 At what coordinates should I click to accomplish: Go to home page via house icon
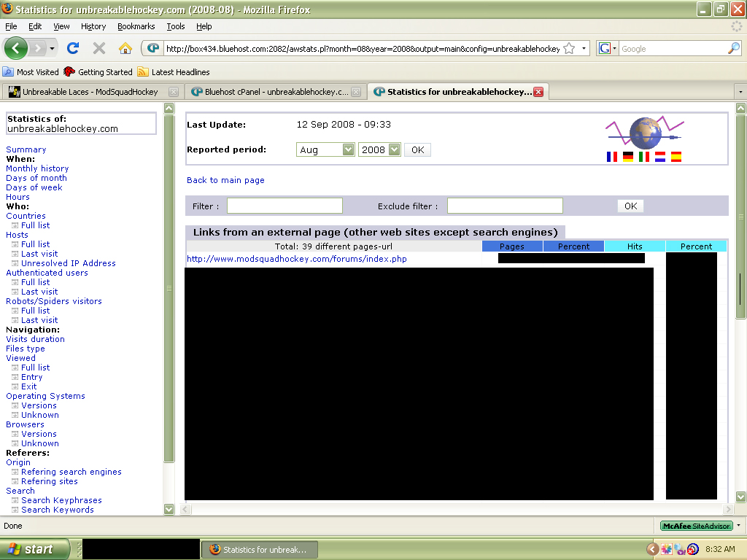(x=125, y=48)
